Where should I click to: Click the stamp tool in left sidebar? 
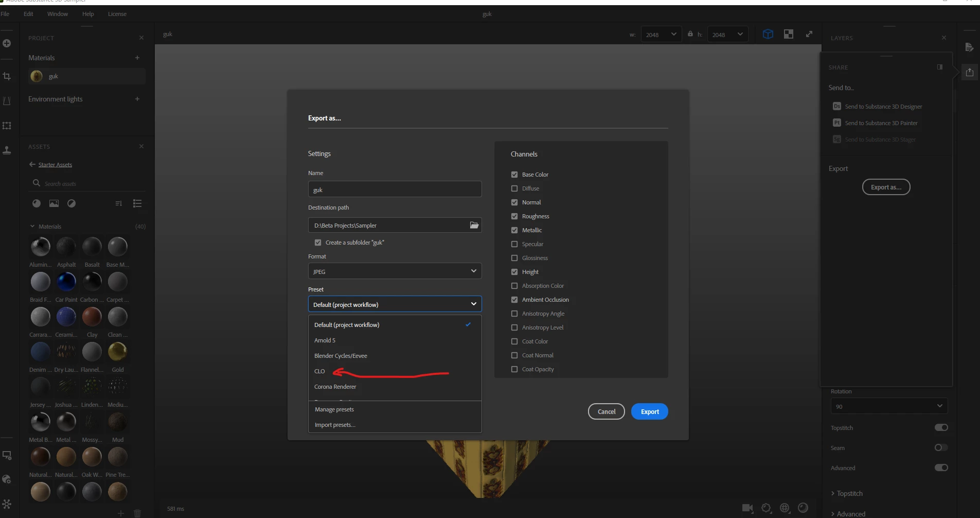[7, 150]
